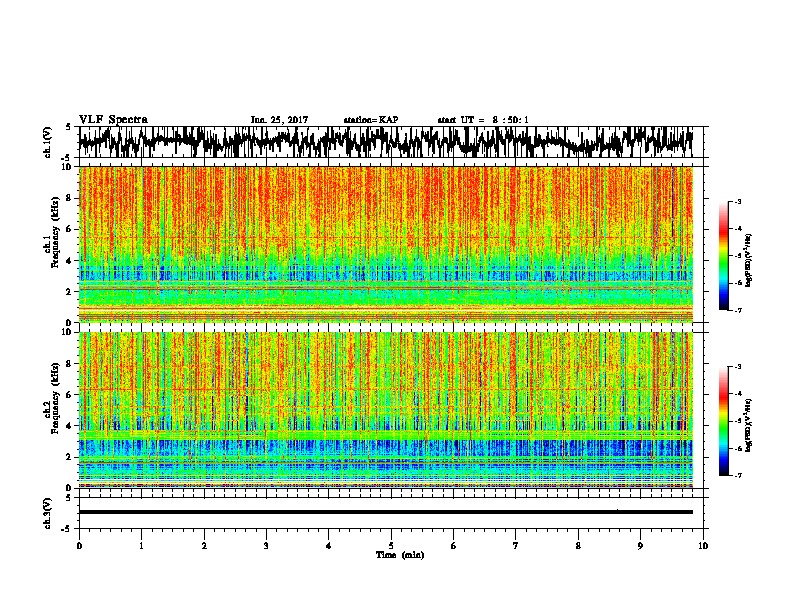Click the "7" tick label on time axis
792x612 pixels.
point(516,546)
